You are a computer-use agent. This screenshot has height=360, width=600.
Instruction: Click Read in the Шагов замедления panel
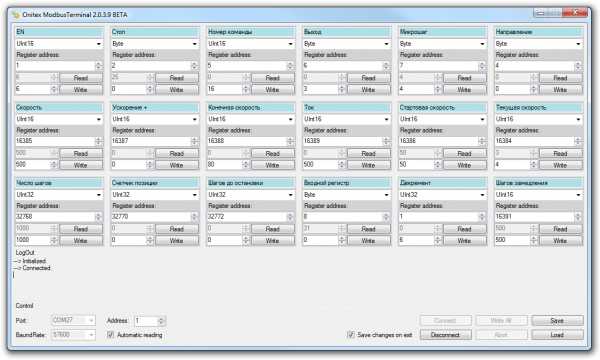click(561, 229)
